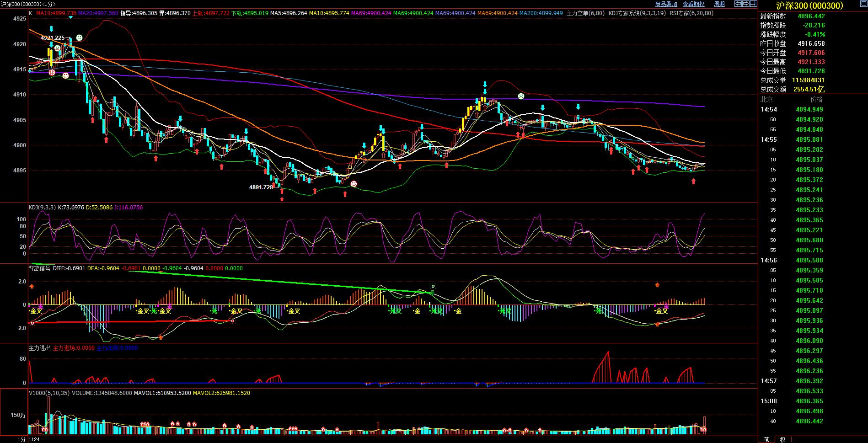The height and width of the screenshot is (443, 868).
Task: Click the 背离信号 indicator label
Action: 39,268
